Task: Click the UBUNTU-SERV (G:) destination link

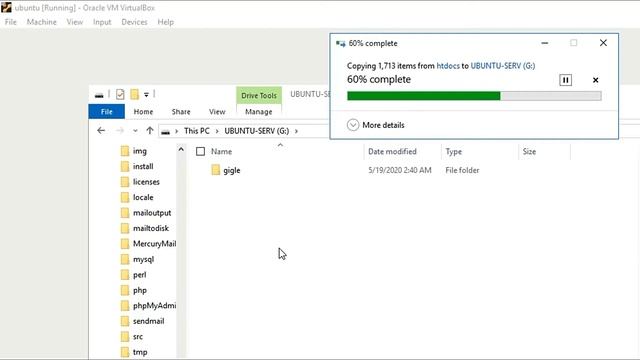Action: tap(503, 66)
